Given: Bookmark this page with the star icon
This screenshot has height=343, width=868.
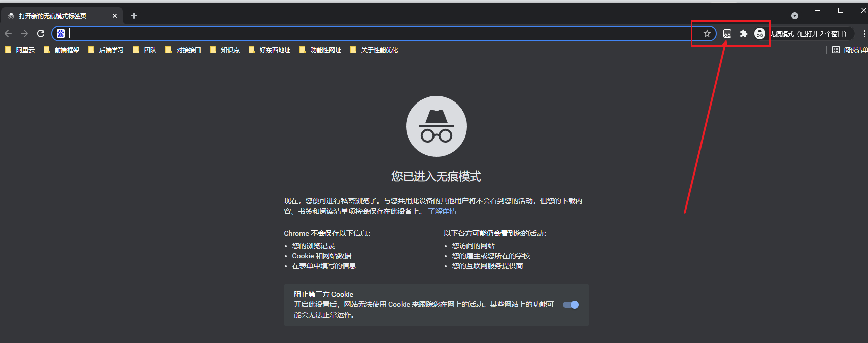Looking at the screenshot, I should tap(707, 33).
